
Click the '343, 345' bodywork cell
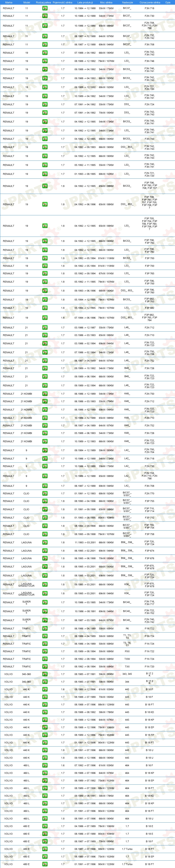click(x=127, y=674)
